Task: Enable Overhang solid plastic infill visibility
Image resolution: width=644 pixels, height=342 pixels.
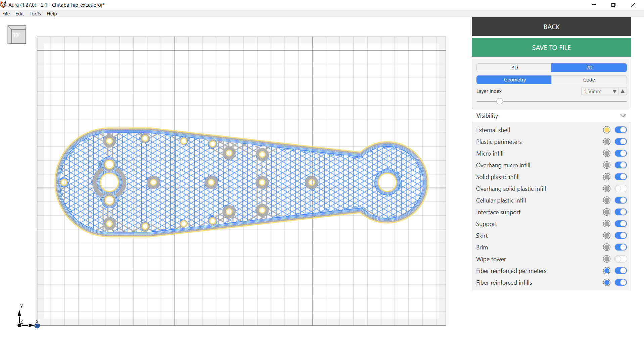Action: 621,189
